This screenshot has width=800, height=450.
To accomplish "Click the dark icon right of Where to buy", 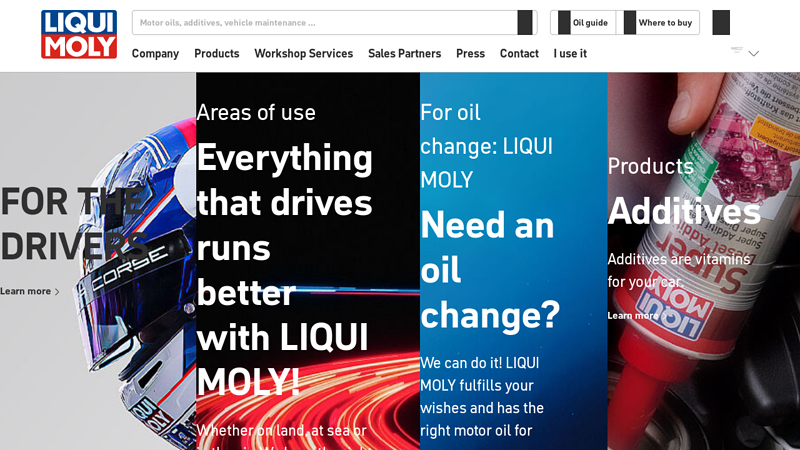I will pyautogui.click(x=721, y=22).
